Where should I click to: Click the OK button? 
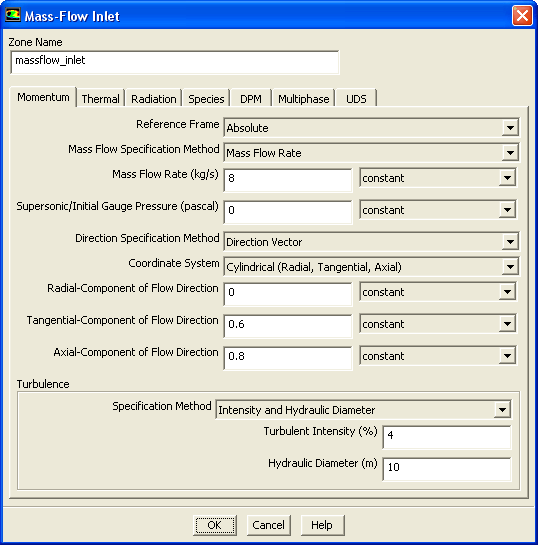click(214, 525)
